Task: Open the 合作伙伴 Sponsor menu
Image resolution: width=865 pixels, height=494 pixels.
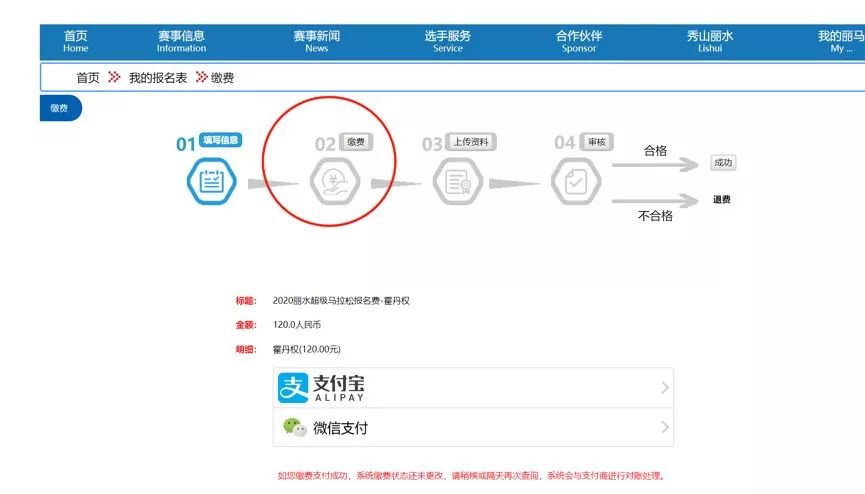Action: pos(579,41)
